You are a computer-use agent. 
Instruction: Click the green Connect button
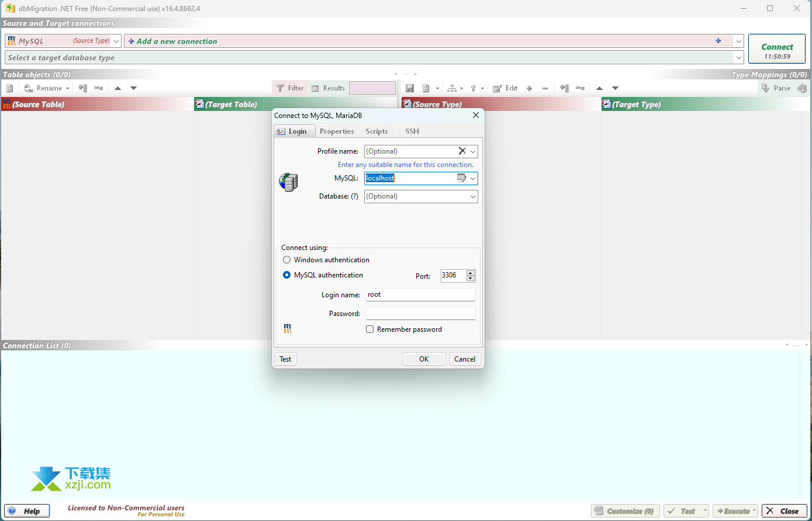(777, 49)
